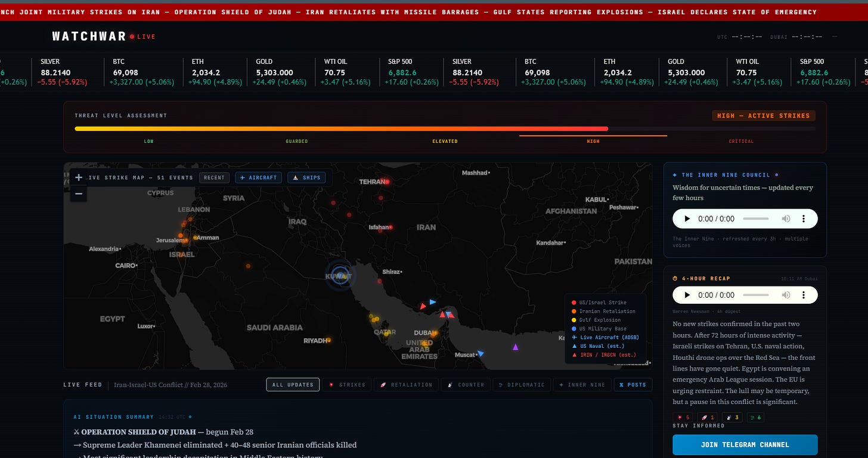Select the red strike marker at Tehran
Image resolution: width=868 pixels, height=458 pixels.
coord(387,182)
